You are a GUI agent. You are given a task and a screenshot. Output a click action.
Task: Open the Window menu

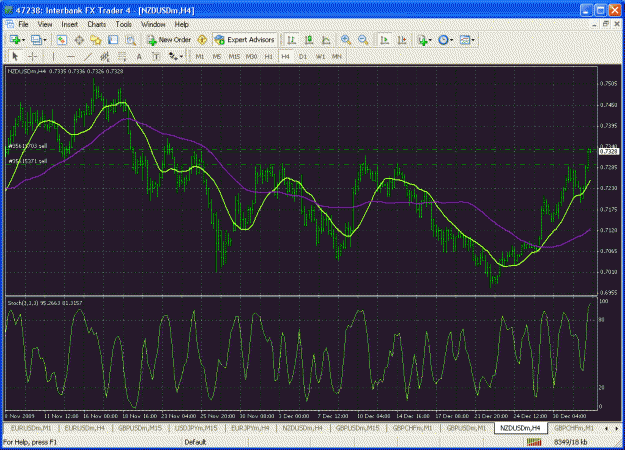pos(153,24)
